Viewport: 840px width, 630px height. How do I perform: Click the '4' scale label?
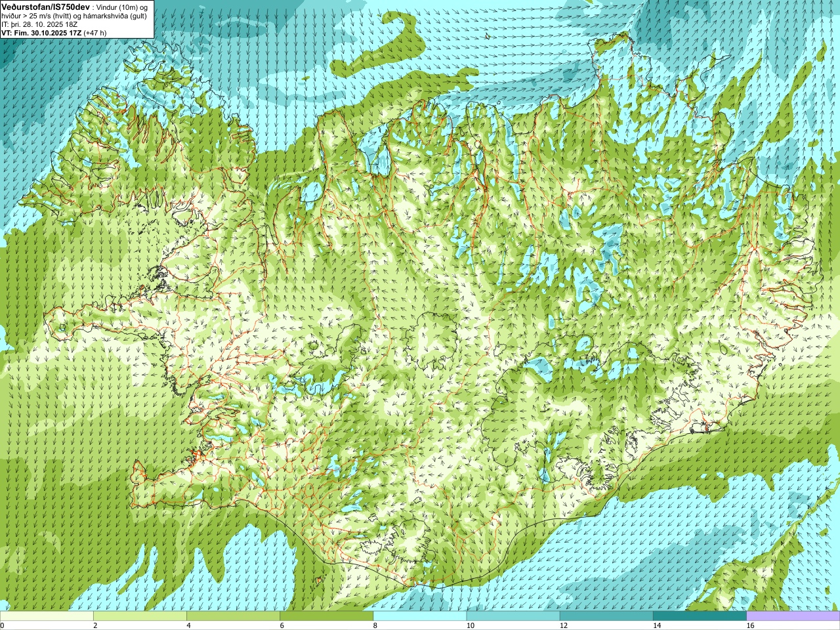tap(188, 625)
